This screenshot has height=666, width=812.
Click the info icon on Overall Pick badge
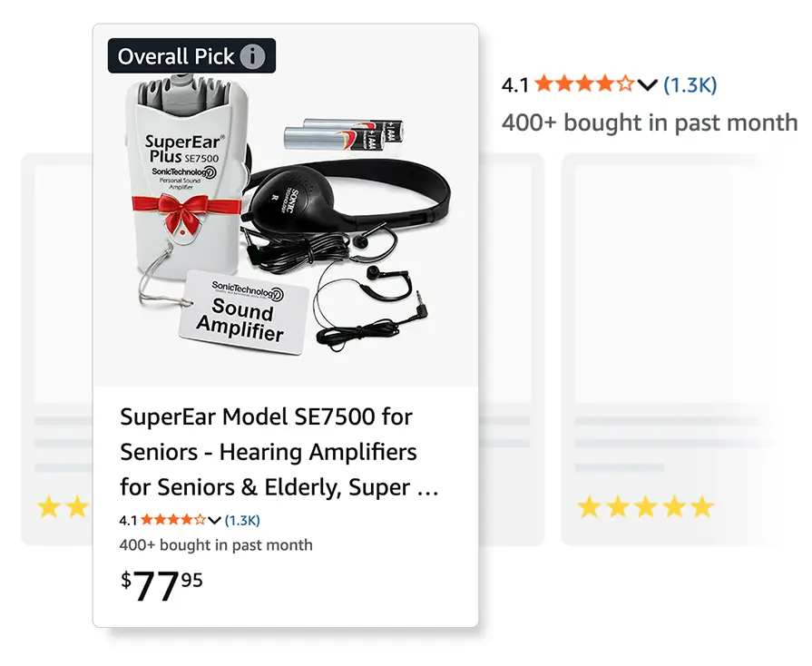(x=253, y=56)
